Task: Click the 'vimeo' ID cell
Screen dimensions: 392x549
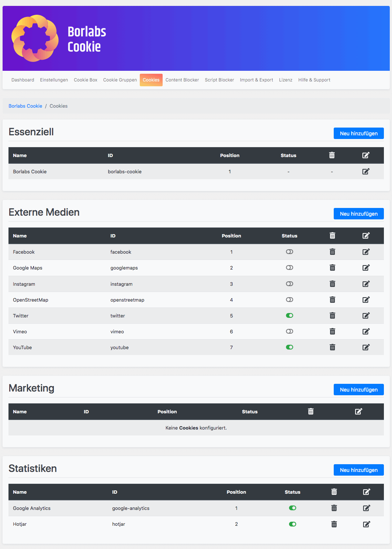Action: pyautogui.click(x=117, y=332)
